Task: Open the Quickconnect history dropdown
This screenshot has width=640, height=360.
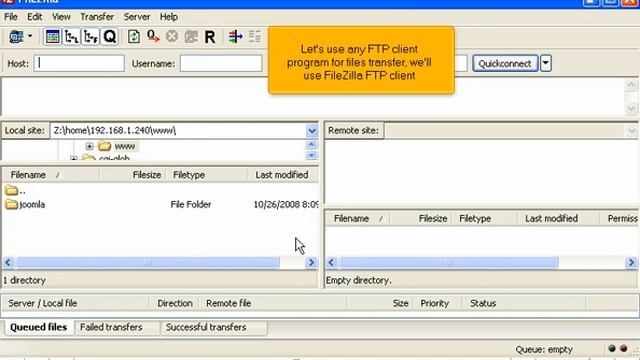Action: (546, 64)
